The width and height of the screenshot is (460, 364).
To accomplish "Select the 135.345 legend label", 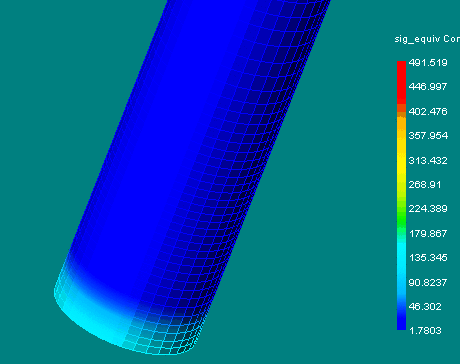I will point(428,258).
